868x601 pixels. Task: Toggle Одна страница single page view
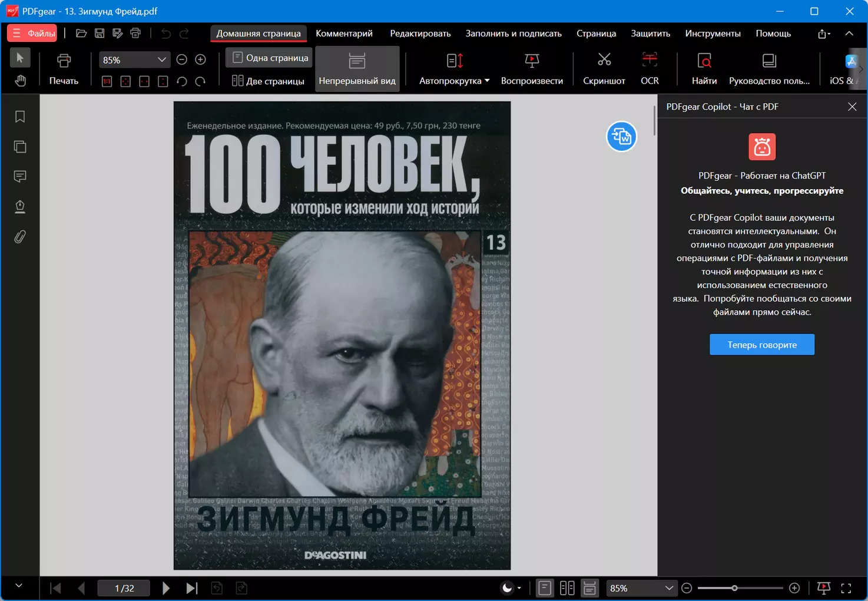(270, 58)
